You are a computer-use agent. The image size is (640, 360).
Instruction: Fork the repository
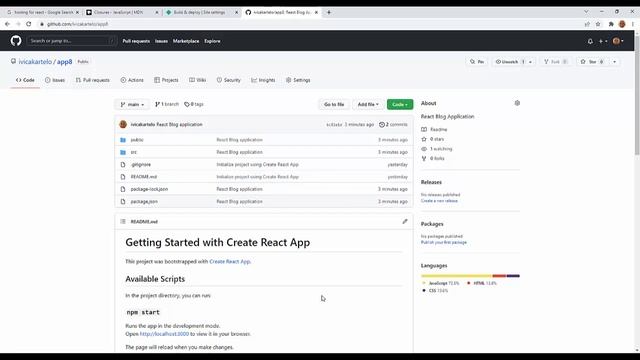pos(555,62)
